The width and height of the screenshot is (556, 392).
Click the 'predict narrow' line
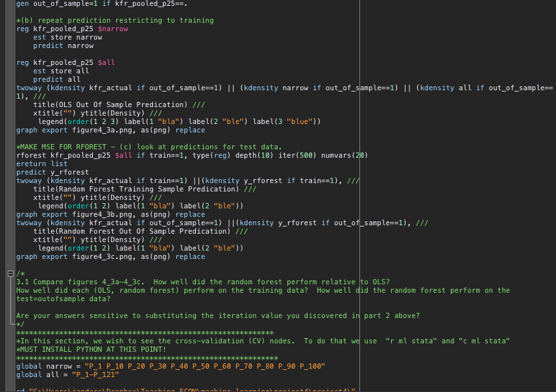pos(64,46)
